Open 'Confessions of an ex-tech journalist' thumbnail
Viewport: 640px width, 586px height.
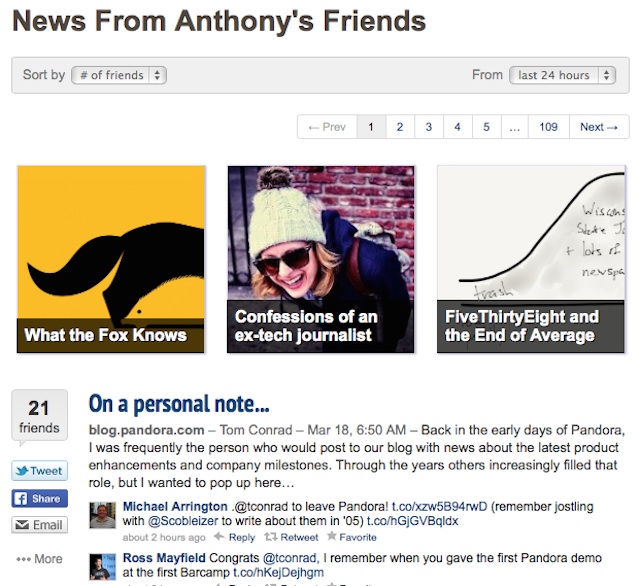point(321,259)
